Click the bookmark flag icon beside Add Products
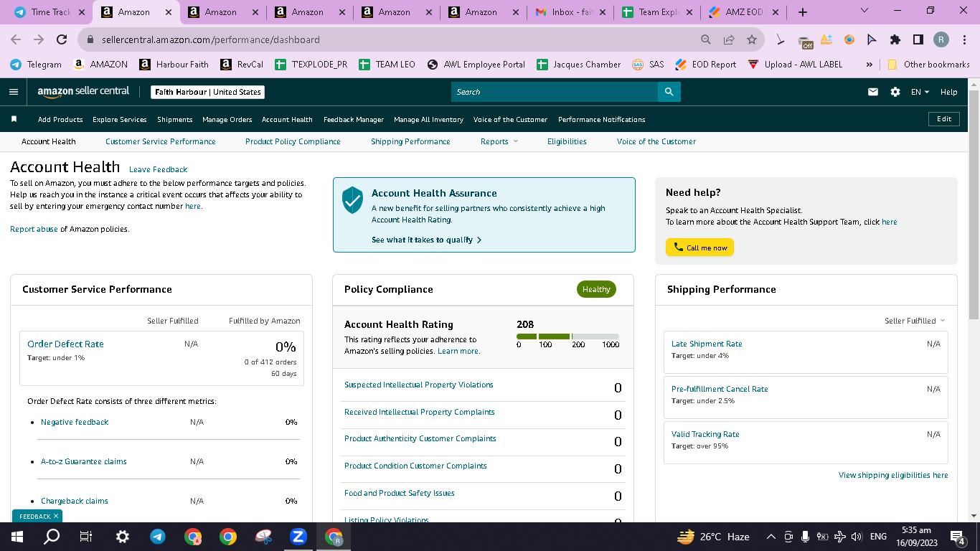 14,119
